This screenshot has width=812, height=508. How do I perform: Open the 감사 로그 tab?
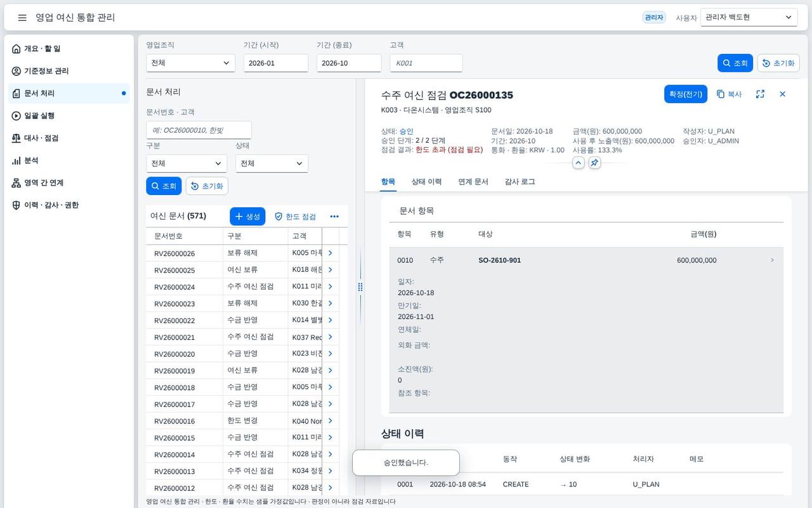[520, 182]
